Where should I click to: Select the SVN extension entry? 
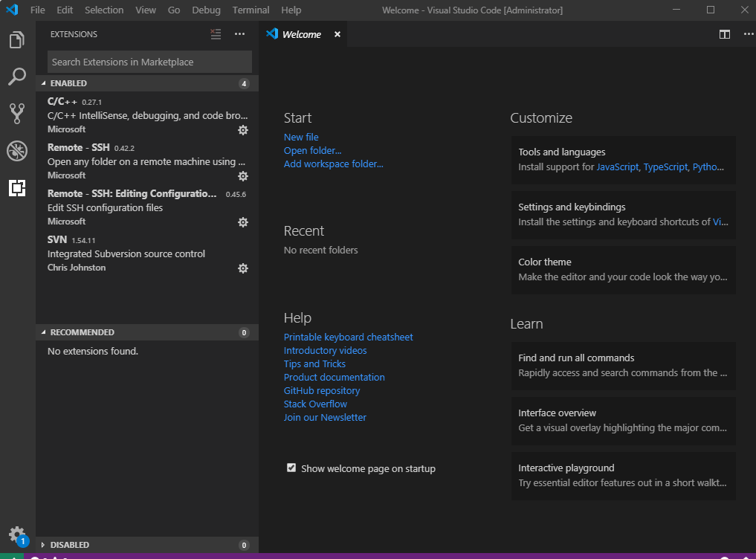point(147,253)
